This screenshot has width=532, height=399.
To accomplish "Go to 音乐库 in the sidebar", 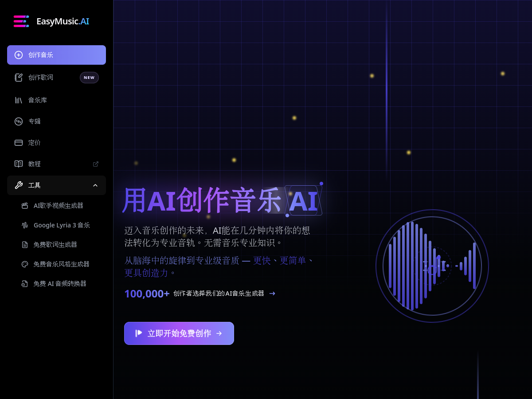I will point(56,100).
